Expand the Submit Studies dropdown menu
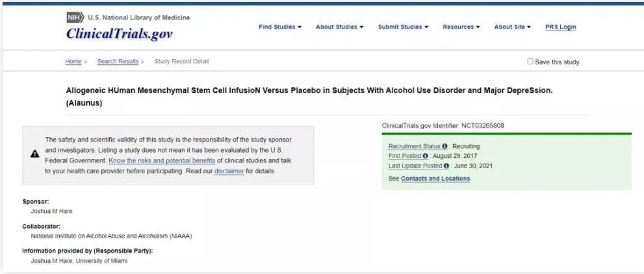This screenshot has height=274, width=644. [x=403, y=27]
